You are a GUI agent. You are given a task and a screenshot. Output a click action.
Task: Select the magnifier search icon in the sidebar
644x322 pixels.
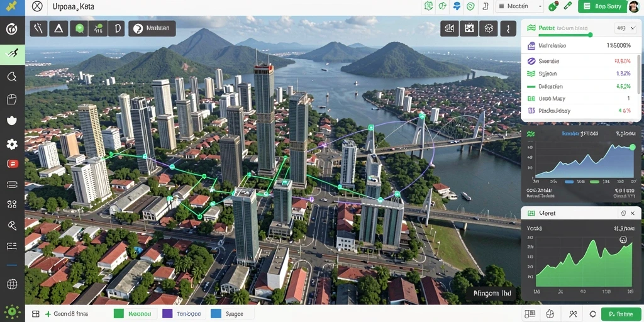(12, 76)
